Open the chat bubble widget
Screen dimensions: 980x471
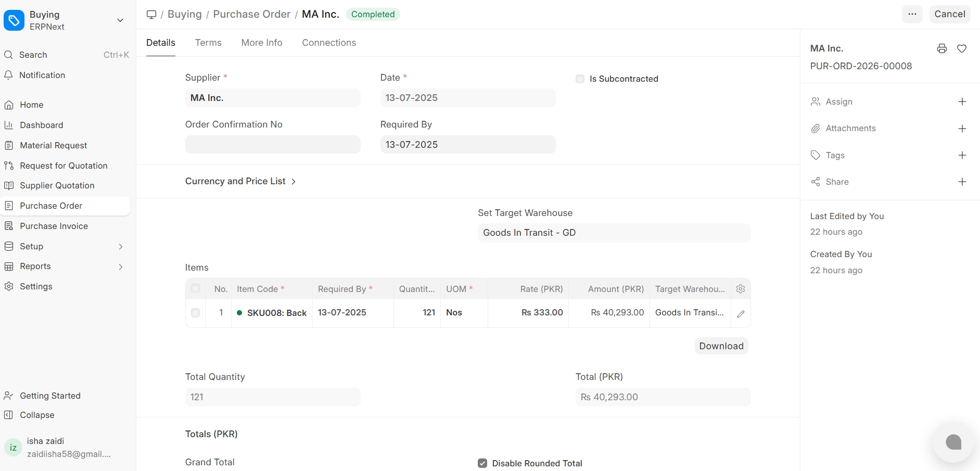tap(953, 442)
